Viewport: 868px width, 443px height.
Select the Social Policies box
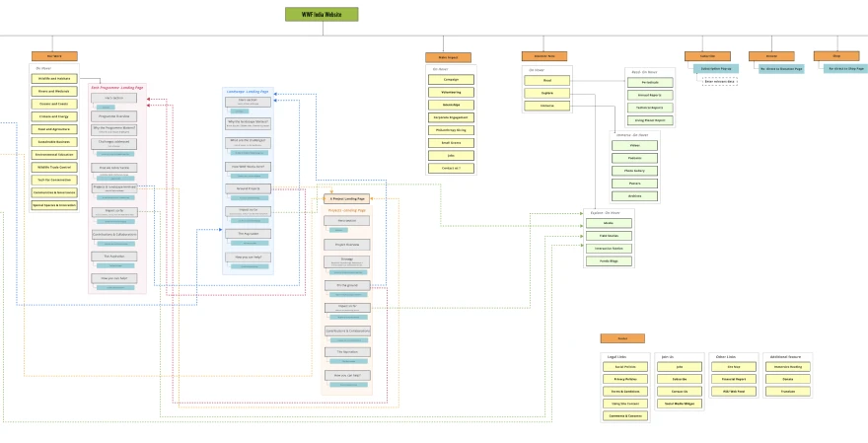625,367
